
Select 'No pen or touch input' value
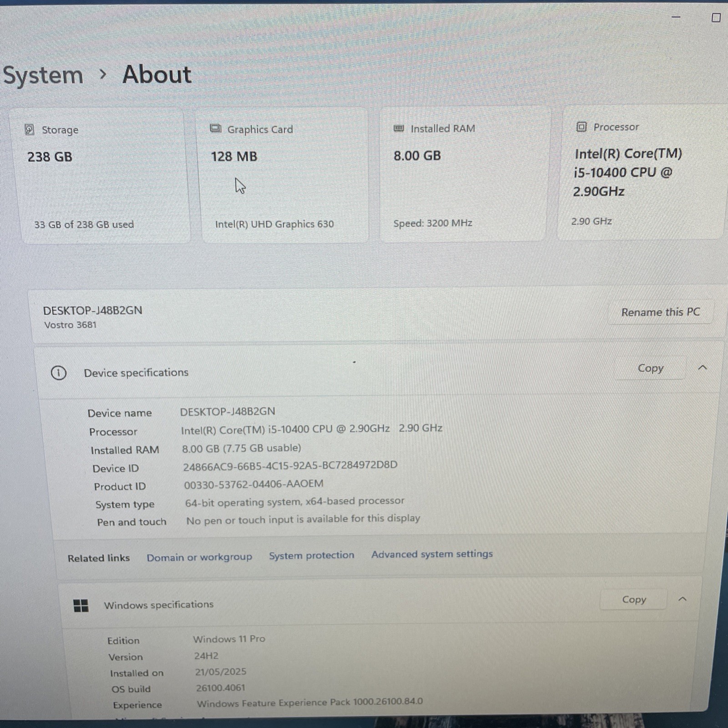[303, 519]
